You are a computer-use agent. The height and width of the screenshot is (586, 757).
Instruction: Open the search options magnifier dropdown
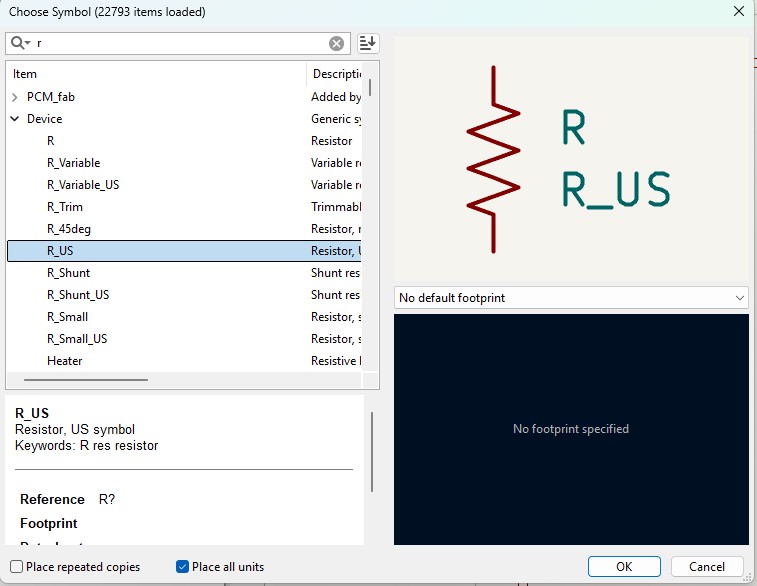pyautogui.click(x=21, y=43)
